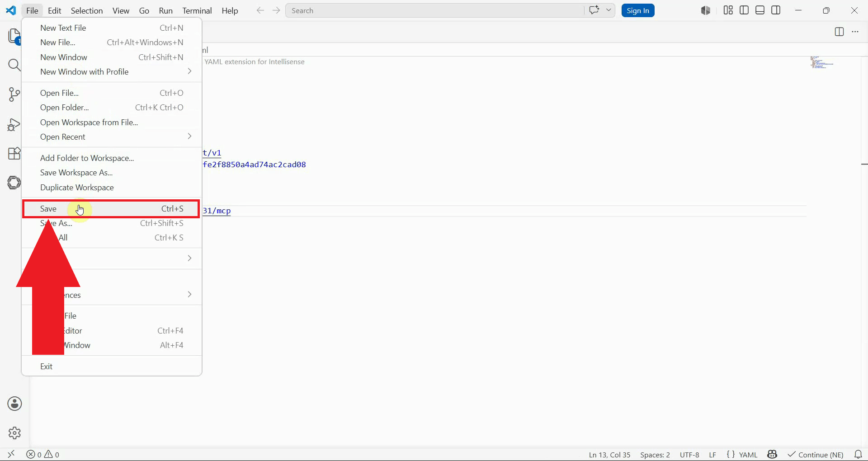Open Copilot status icon in status bar

[x=772, y=454]
